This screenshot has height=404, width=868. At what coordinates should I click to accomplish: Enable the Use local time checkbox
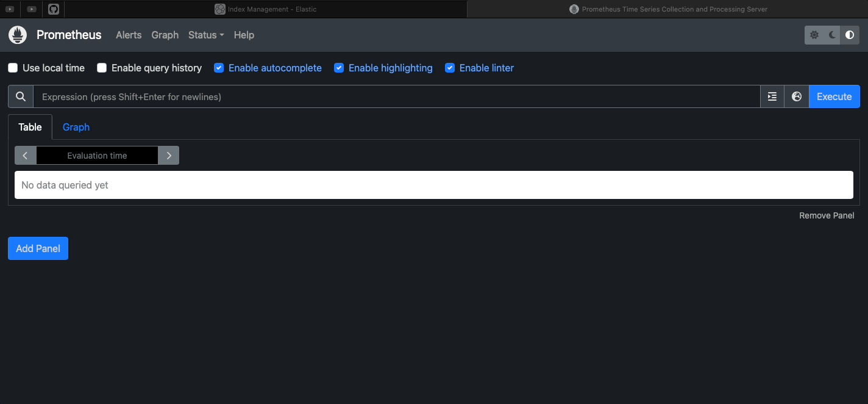tap(13, 68)
